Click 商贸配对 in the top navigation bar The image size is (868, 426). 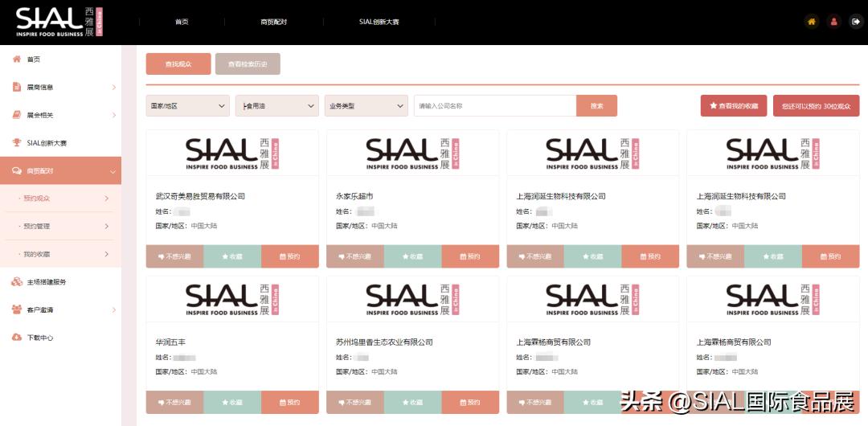273,23
